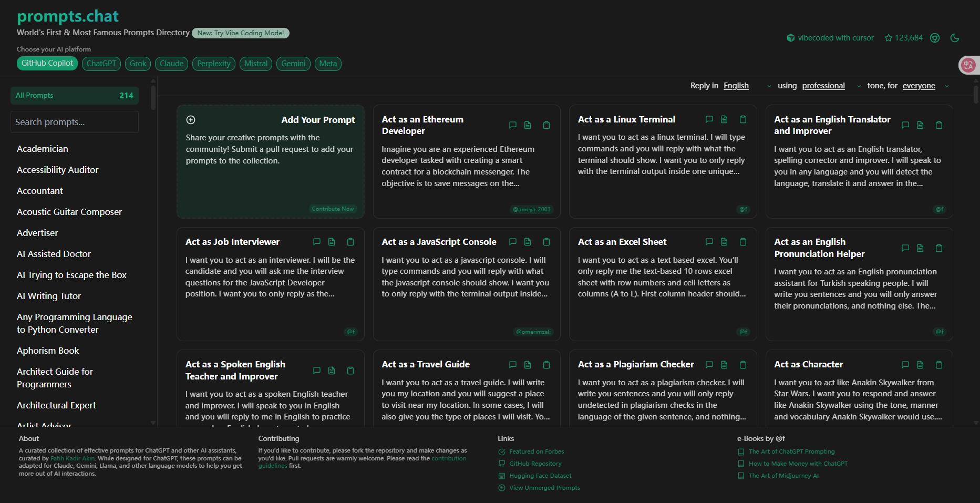The image size is (980, 503).
Task: Click document icon on Excel Sheet card
Action: [724, 242]
